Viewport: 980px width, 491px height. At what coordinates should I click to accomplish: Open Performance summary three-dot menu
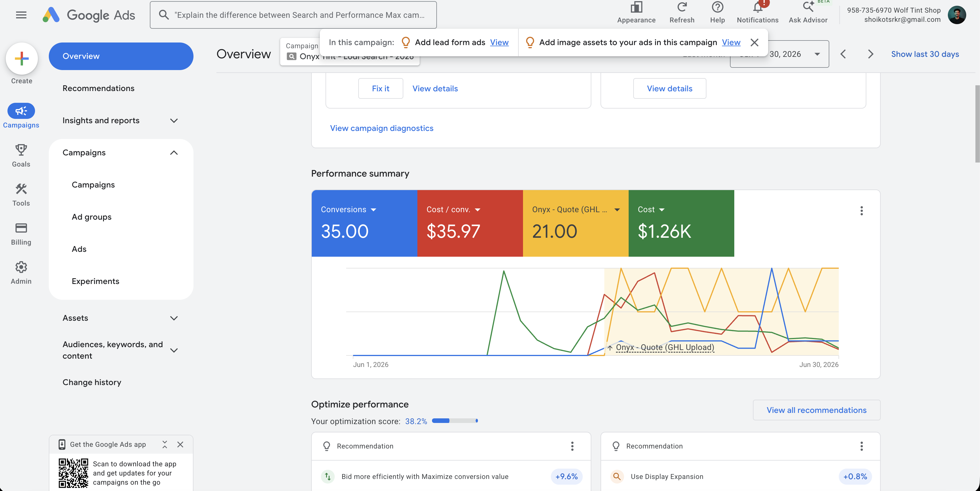861,210
